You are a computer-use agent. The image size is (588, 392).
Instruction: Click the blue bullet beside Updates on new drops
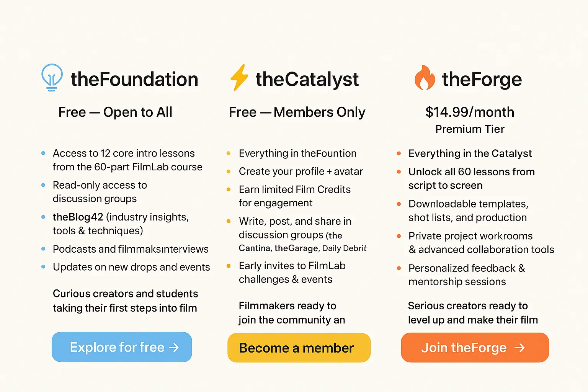43,267
